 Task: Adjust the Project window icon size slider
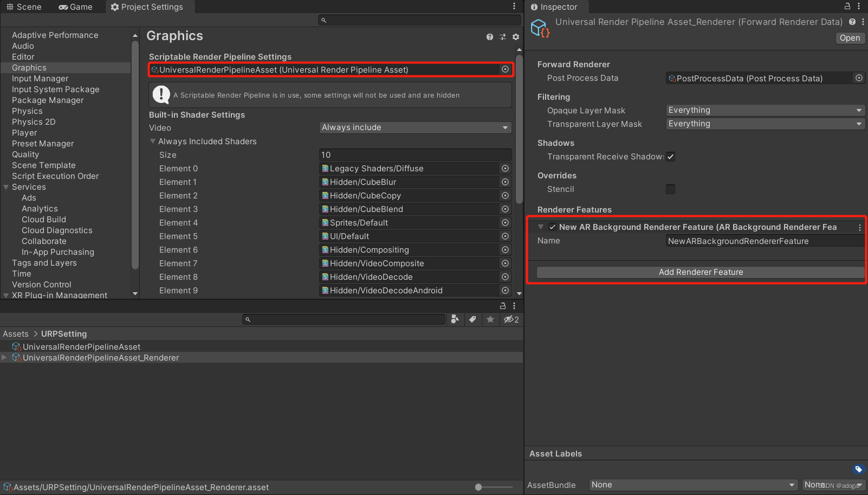478,487
